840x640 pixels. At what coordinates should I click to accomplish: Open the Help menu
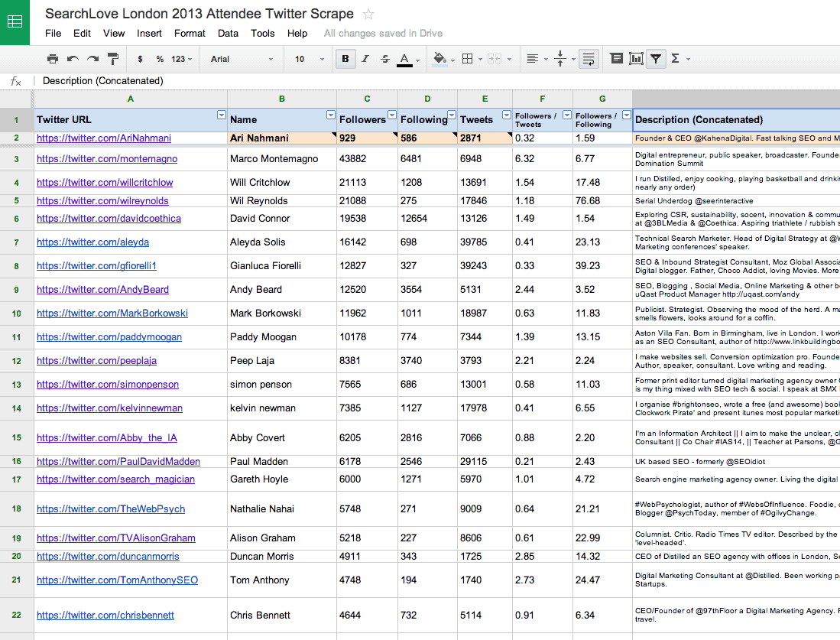(297, 33)
